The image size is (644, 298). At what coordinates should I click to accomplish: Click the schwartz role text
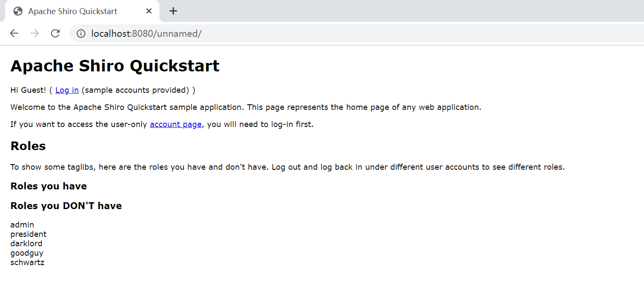click(x=27, y=263)
